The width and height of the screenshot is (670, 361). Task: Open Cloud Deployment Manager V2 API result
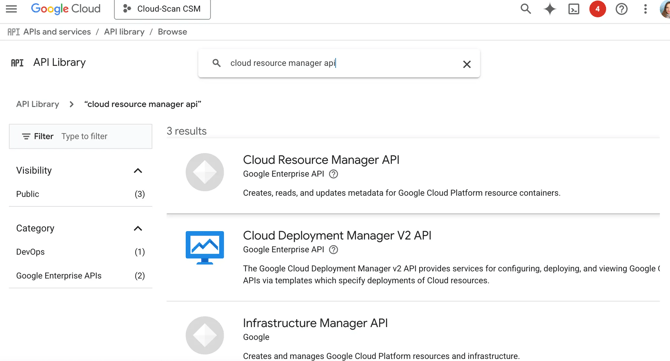point(337,235)
